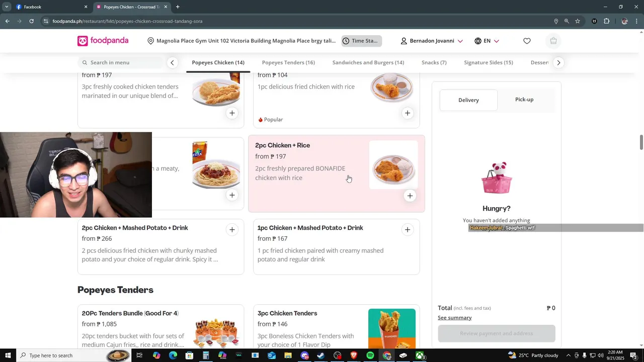Screen dimensions: 644x362
Task: Open Spotify from taskbar
Action: tap(370, 355)
